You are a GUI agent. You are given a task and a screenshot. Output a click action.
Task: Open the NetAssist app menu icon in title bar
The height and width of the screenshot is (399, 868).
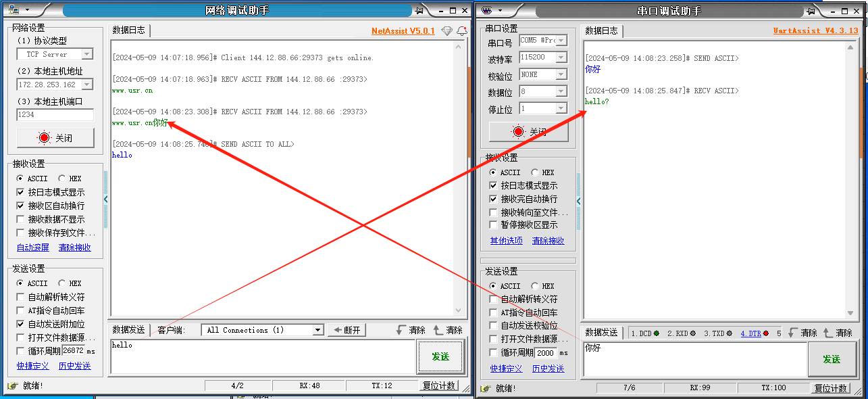14,10
